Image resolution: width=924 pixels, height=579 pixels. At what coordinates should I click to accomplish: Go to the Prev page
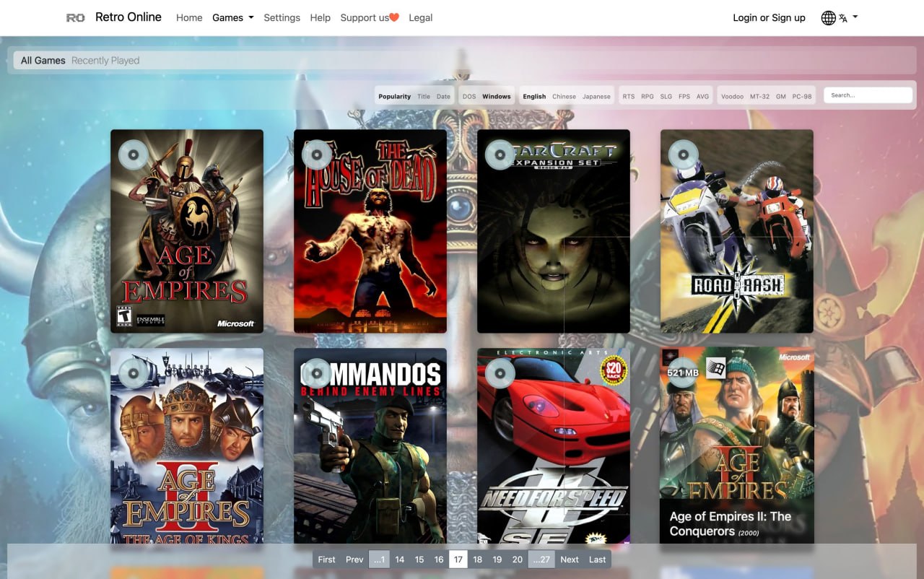(x=354, y=560)
